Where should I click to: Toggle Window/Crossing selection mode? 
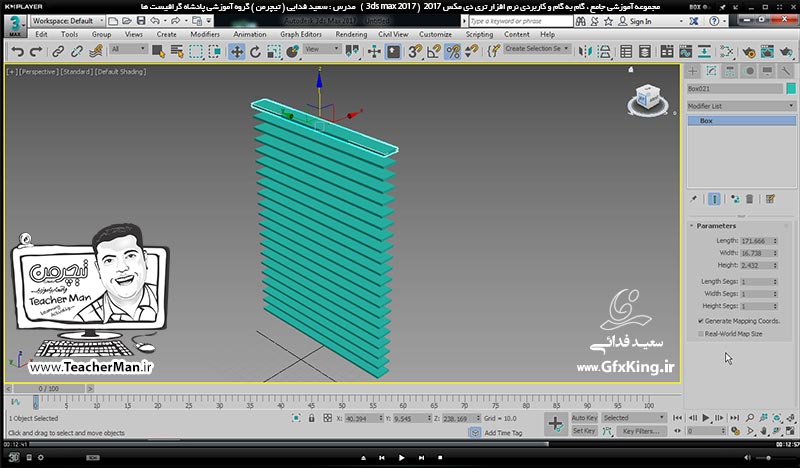(x=215, y=52)
